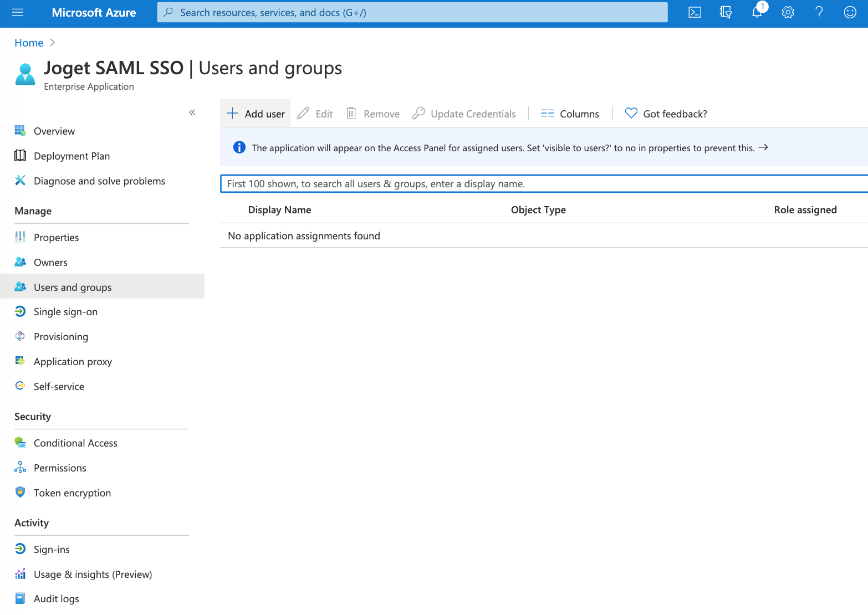Screen dimensions: 868x615
Task: Go to the Home breadcrumb link
Action: 29,43
